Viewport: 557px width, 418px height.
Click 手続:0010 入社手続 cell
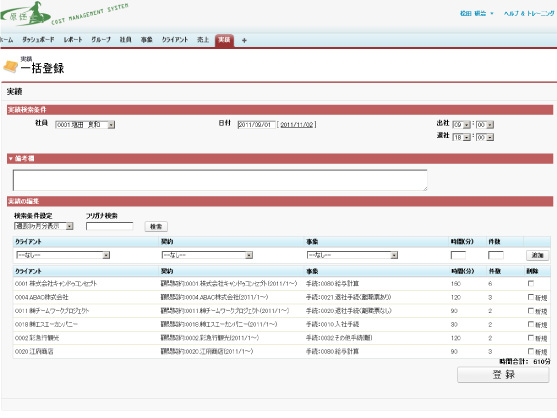332,325
